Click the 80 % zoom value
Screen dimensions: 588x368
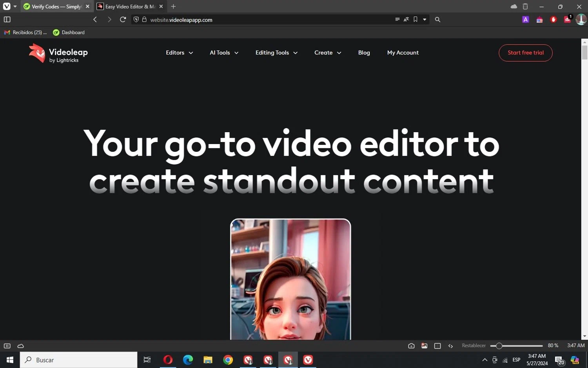(553, 346)
